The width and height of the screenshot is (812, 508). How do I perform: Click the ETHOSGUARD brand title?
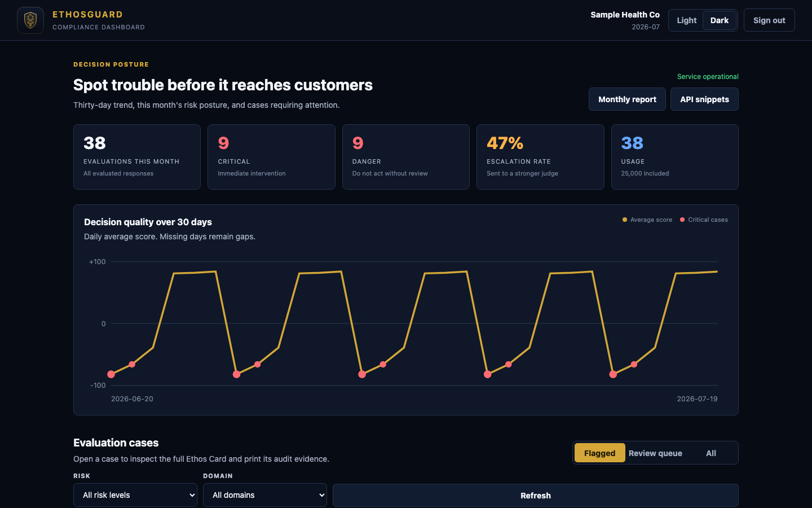87,15
